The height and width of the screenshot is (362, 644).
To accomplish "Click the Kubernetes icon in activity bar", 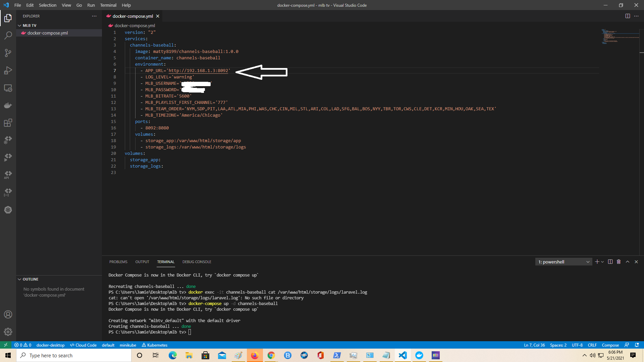I will [x=8, y=210].
